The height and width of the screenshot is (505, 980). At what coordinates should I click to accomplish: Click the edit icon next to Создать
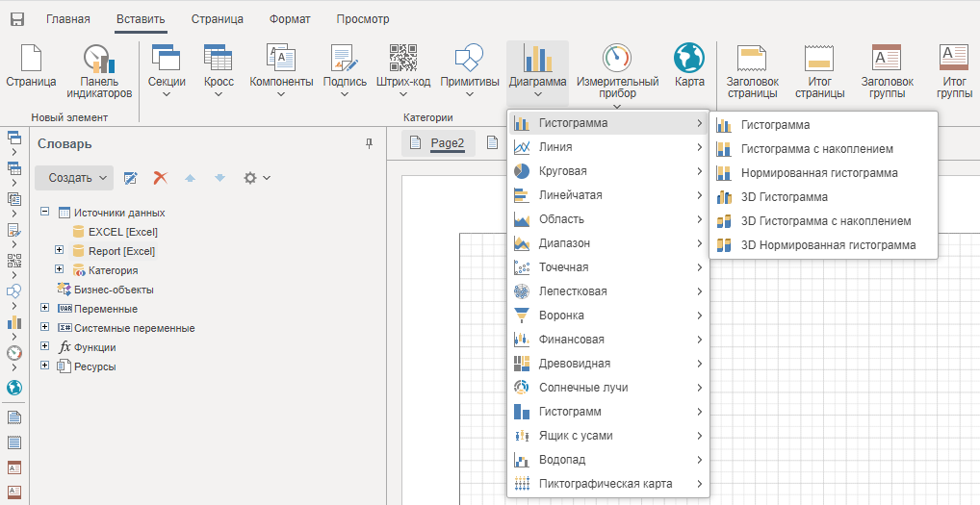tap(131, 178)
